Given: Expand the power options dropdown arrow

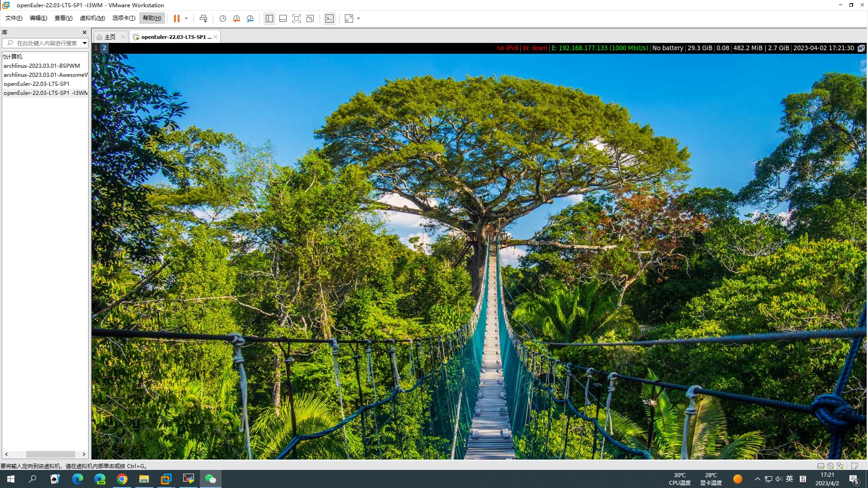Looking at the screenshot, I should tap(186, 19).
